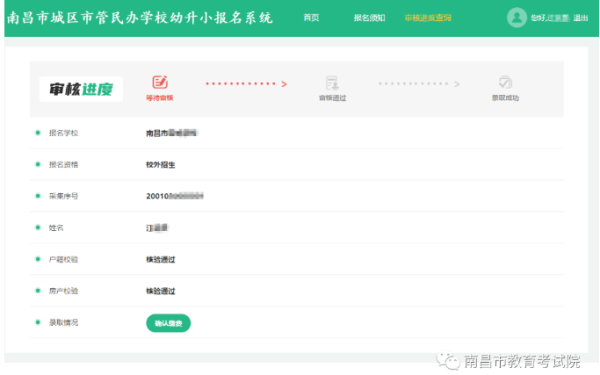Click the 等待审核 red step label
The width and height of the screenshot is (600, 375).
point(160,98)
